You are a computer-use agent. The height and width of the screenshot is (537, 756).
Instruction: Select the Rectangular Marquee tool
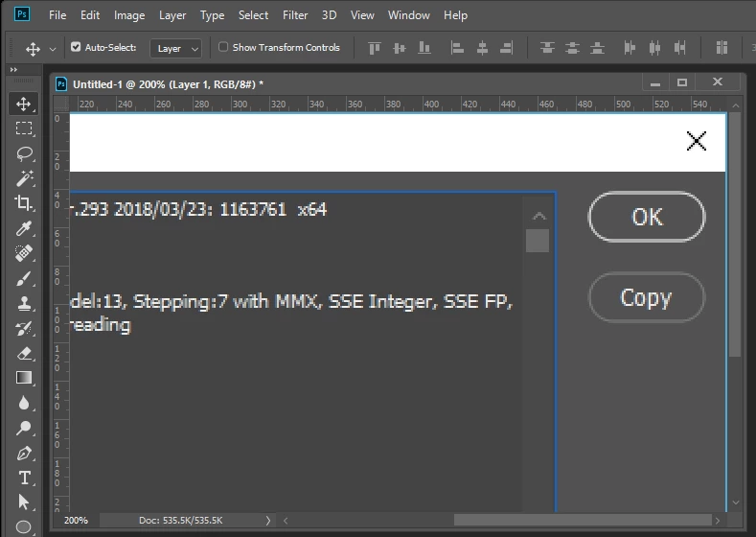(24, 128)
